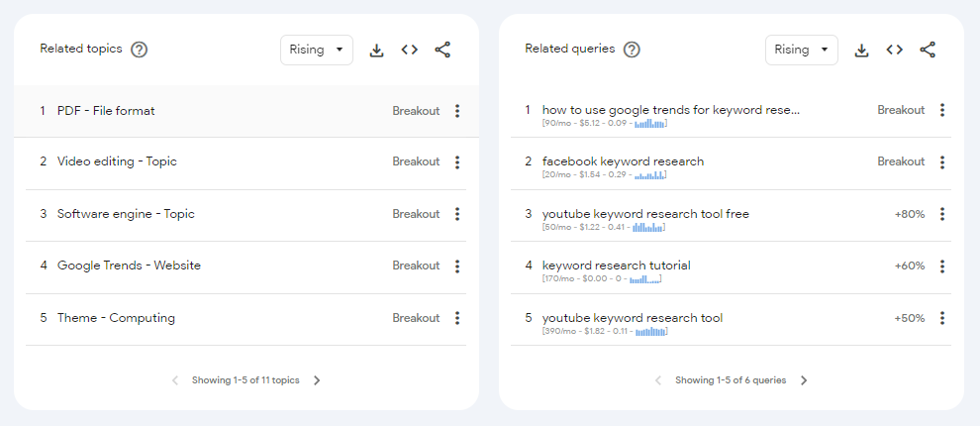Open more options for Google Trends - Website
Screen dimensions: 980x426
tap(457, 266)
